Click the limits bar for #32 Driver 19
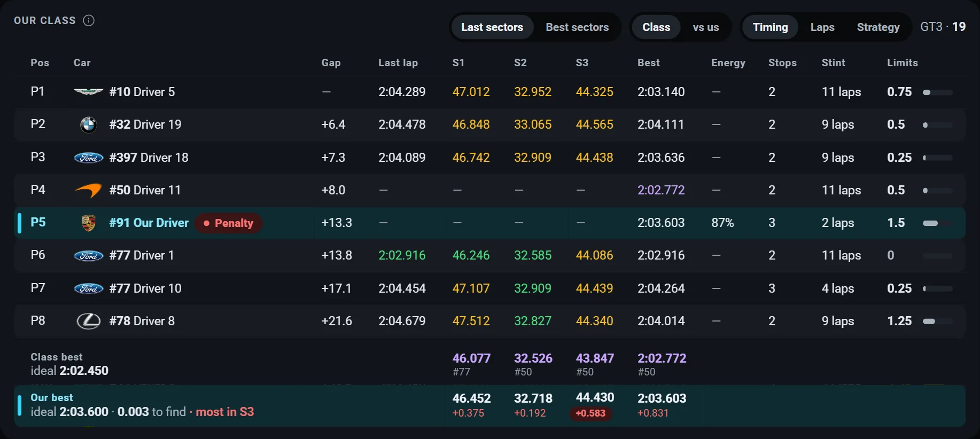Viewport: 980px width, 439px height. 937,125
